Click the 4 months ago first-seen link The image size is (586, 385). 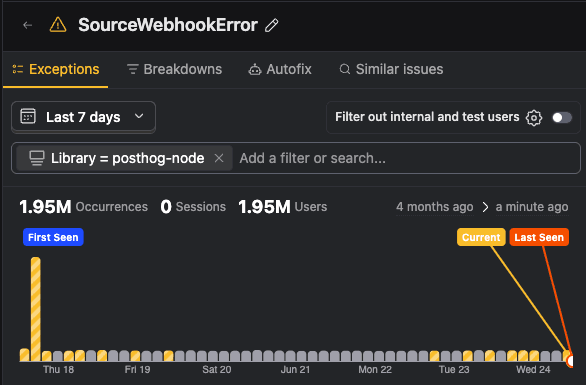coord(435,207)
